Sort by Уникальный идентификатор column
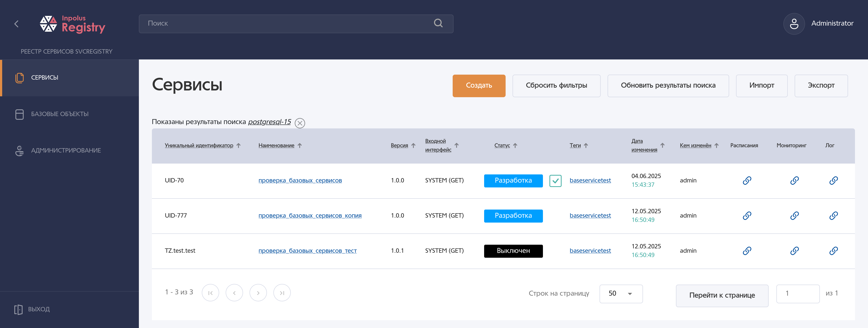The height and width of the screenshot is (328, 868). (x=202, y=146)
